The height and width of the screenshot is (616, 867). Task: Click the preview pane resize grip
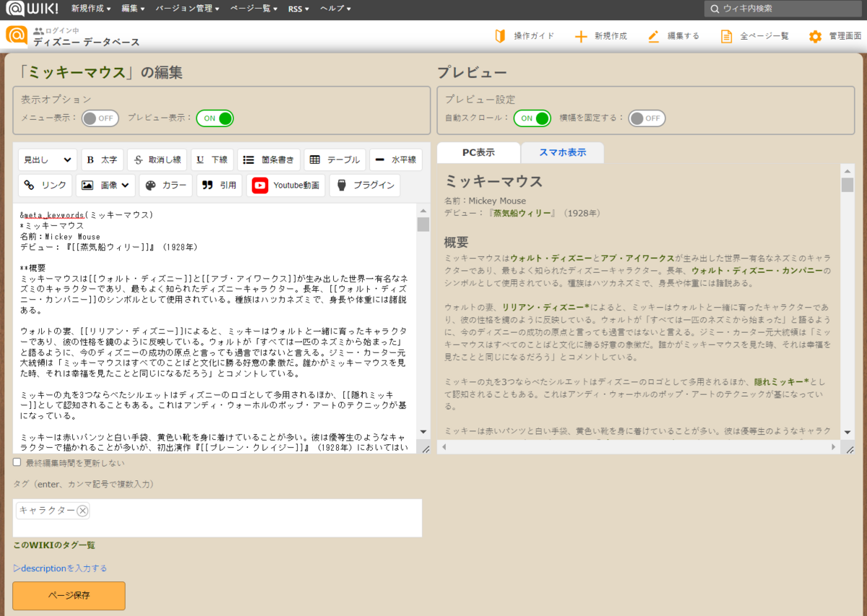(850, 449)
